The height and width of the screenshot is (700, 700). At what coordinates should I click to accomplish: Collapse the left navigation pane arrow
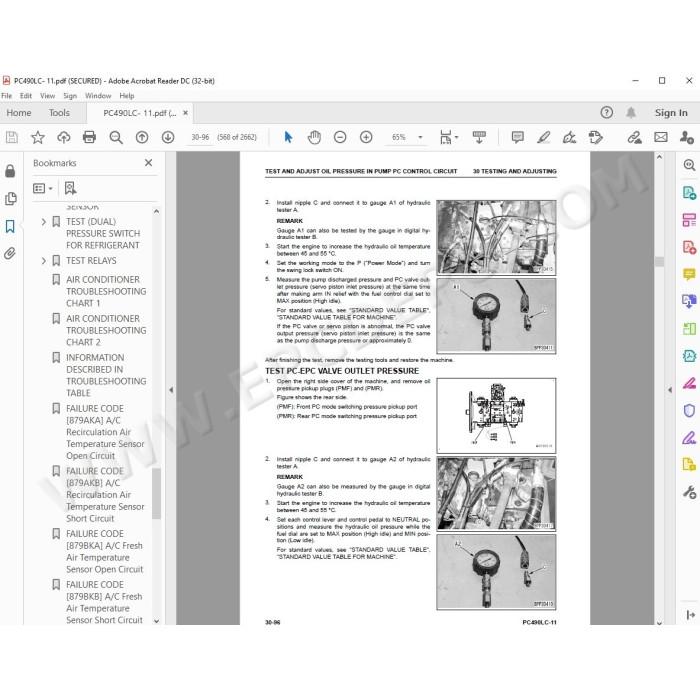click(x=171, y=390)
